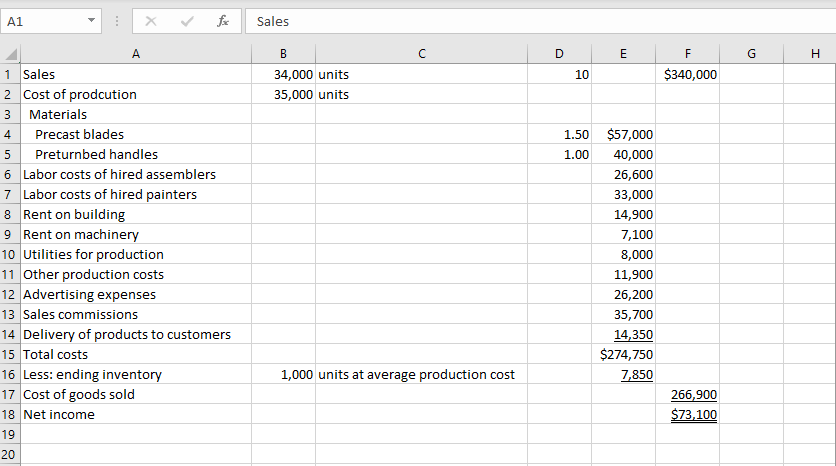Image resolution: width=836 pixels, height=466 pixels.
Task: Click the 'Rent on building' cell
Action: click(136, 214)
